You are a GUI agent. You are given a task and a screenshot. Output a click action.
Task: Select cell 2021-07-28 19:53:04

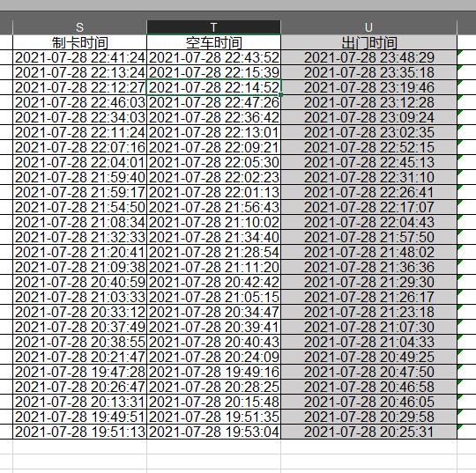click(x=213, y=432)
